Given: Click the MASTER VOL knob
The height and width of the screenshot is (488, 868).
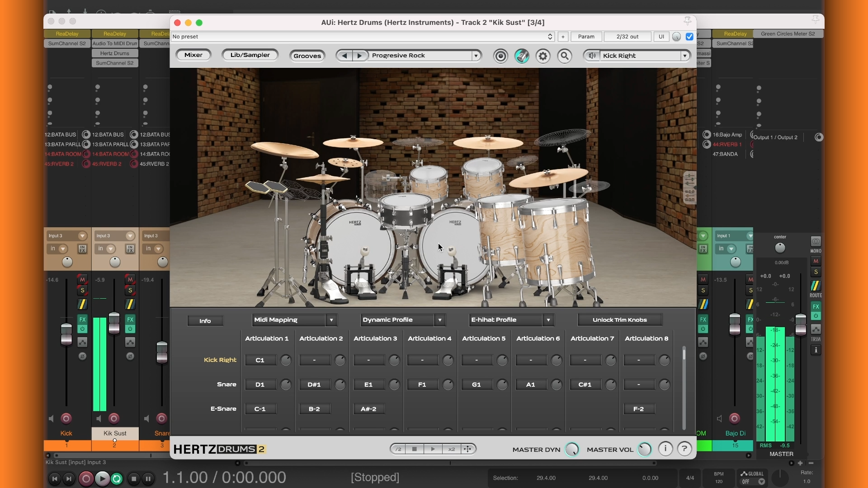Looking at the screenshot, I should pos(645,449).
